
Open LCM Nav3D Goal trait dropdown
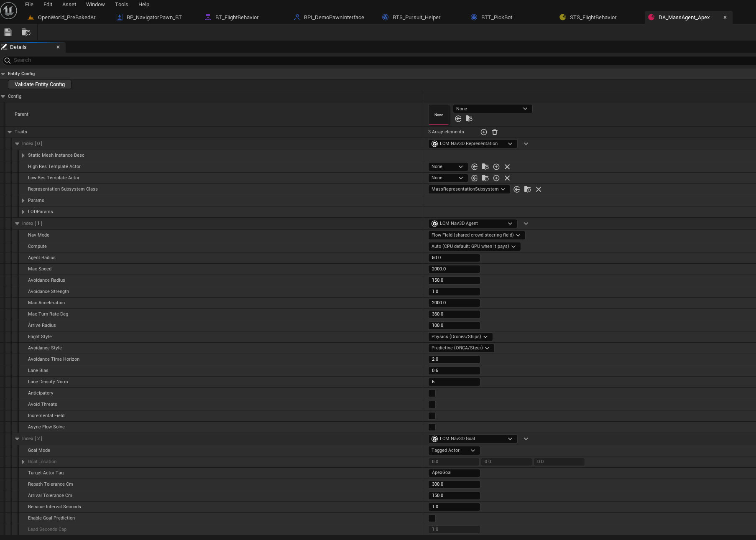coord(472,439)
